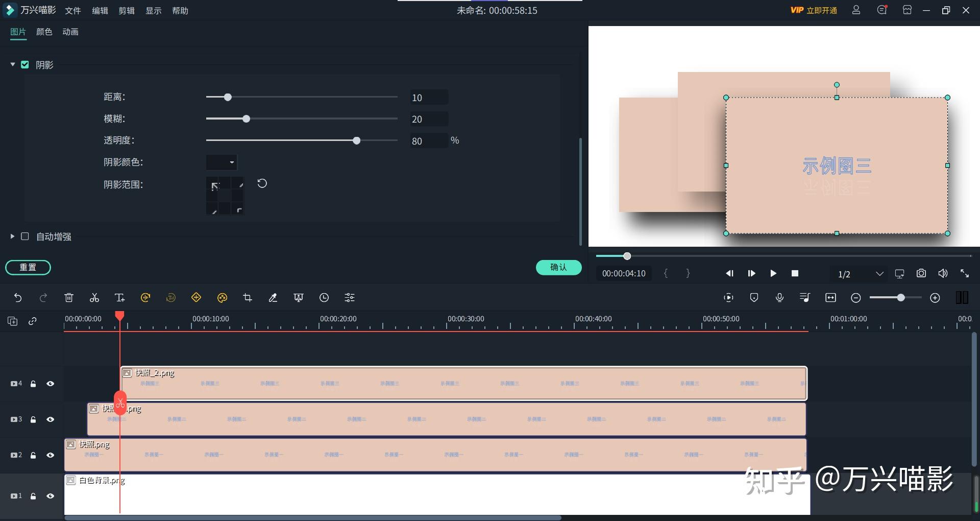Split clip using scissors toolbar icon

tap(94, 298)
